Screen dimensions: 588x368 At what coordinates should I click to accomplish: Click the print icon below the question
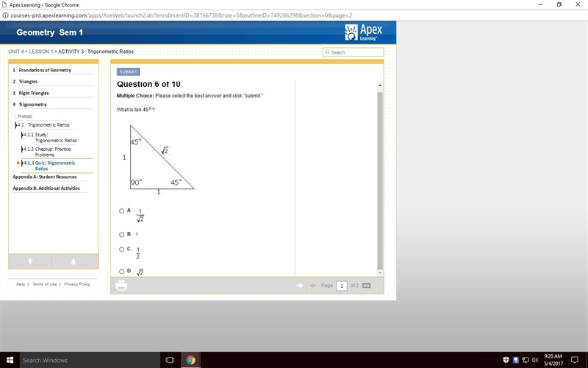click(x=121, y=286)
